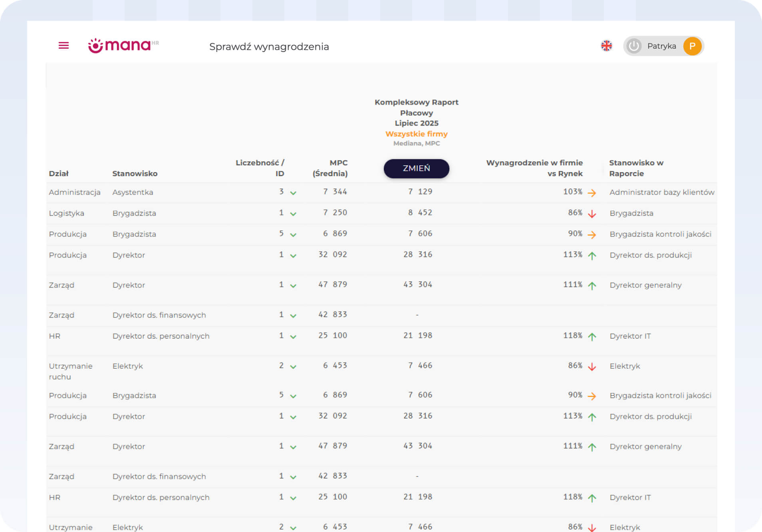
Task: Expand the Administracja Asystentka row chevron
Action: [x=293, y=193]
